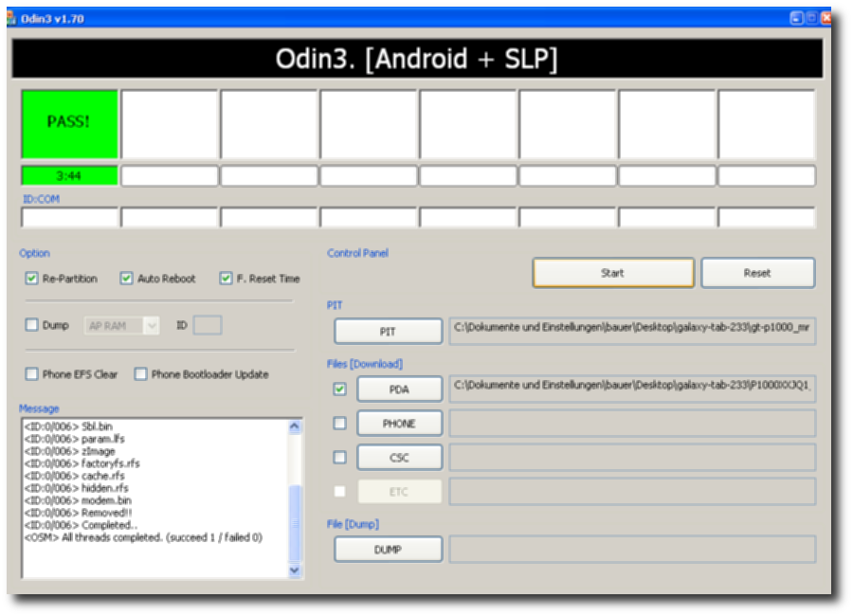This screenshot has width=853, height=616.
Task: Click the 'Removed!!' log line
Action: coord(78,513)
